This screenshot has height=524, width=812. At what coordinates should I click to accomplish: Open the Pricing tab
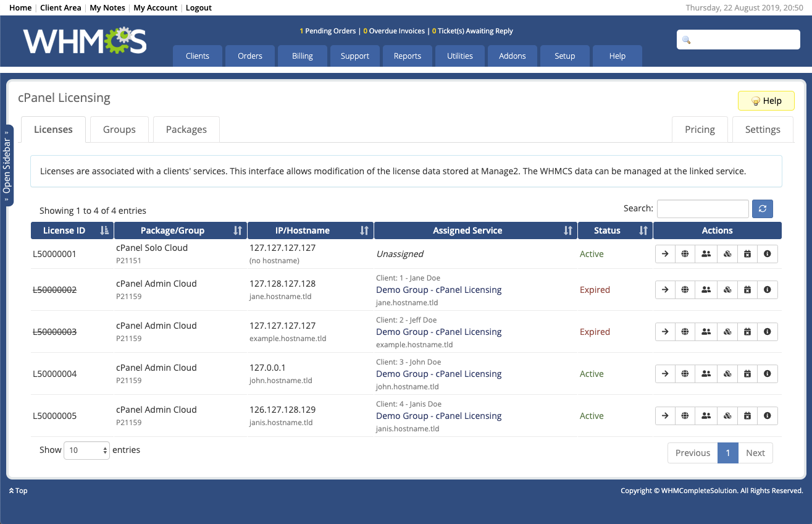[700, 129]
